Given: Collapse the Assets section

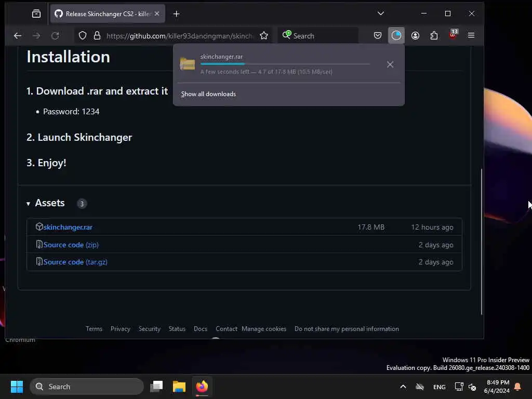Looking at the screenshot, I should pyautogui.click(x=28, y=204).
